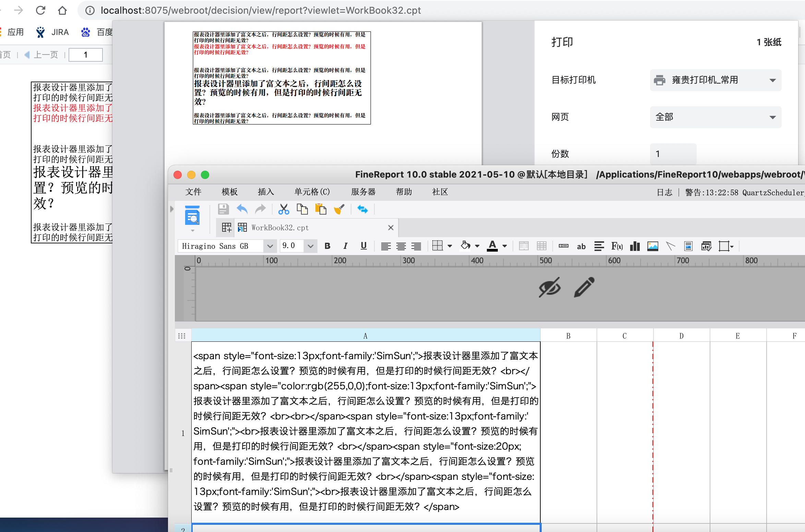Open the FineReport preview icon

pyautogui.click(x=192, y=215)
